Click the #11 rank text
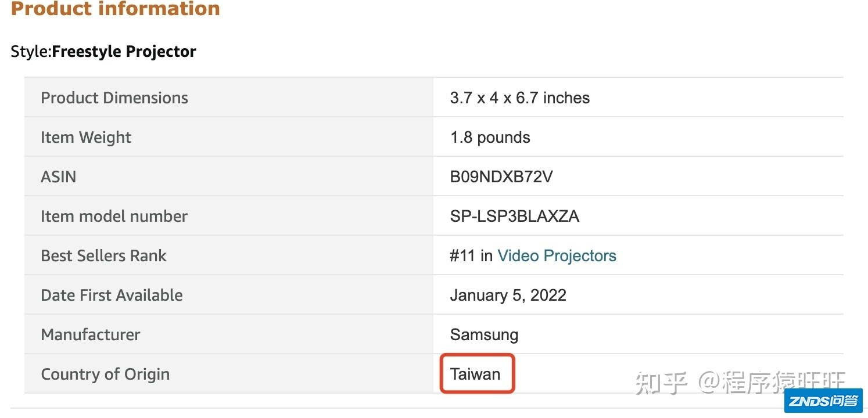 coord(462,256)
